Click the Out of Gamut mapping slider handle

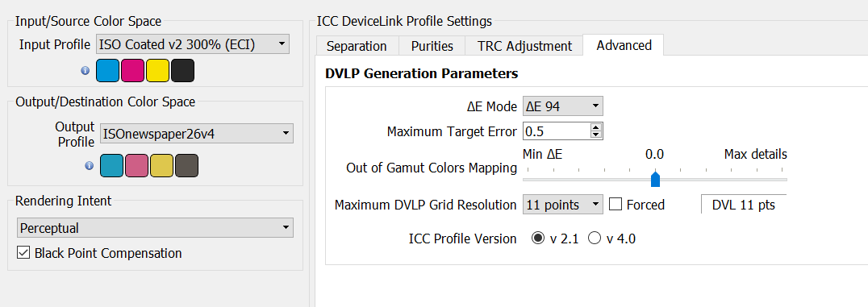coord(655,179)
